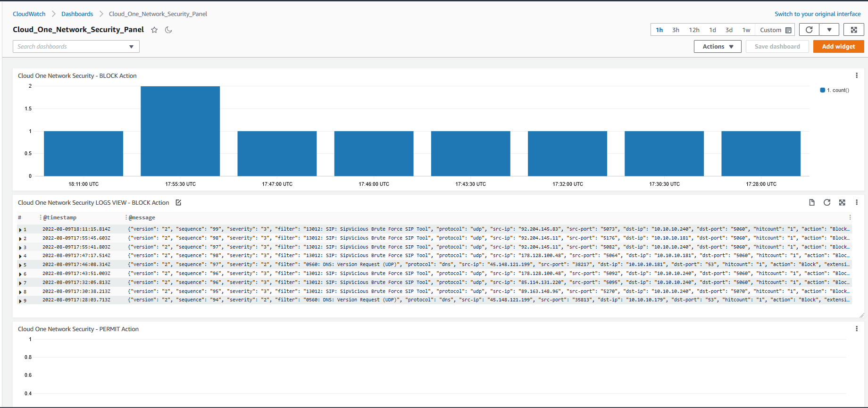Expand log row 8

coord(20,292)
